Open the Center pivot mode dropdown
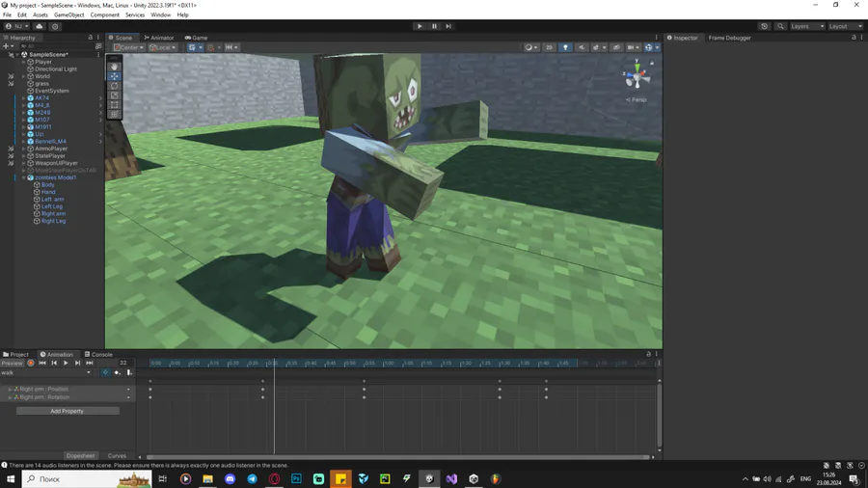The image size is (868, 488). pyautogui.click(x=128, y=47)
